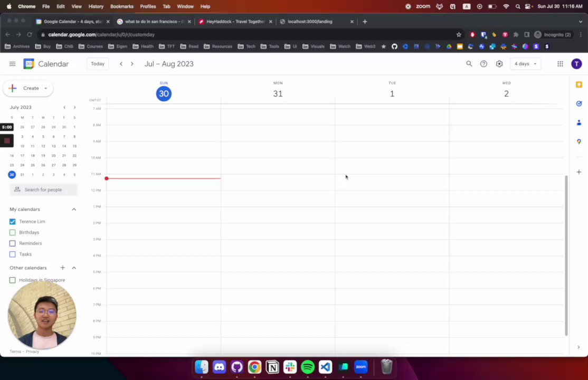Viewport: 588px width, 380px height.
Task: Bookmark this page star icon
Action: click(x=459, y=34)
